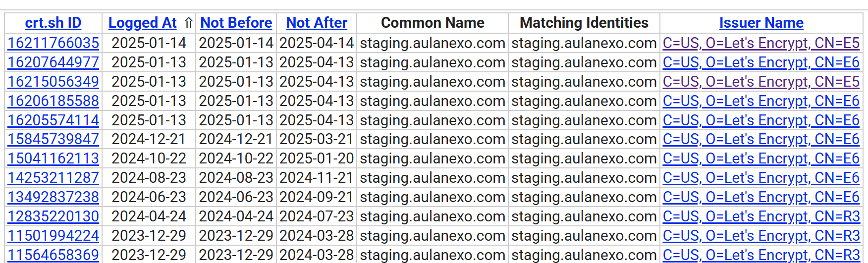The height and width of the screenshot is (263, 868).
Task: Sort by Not Before column
Action: click(x=236, y=23)
